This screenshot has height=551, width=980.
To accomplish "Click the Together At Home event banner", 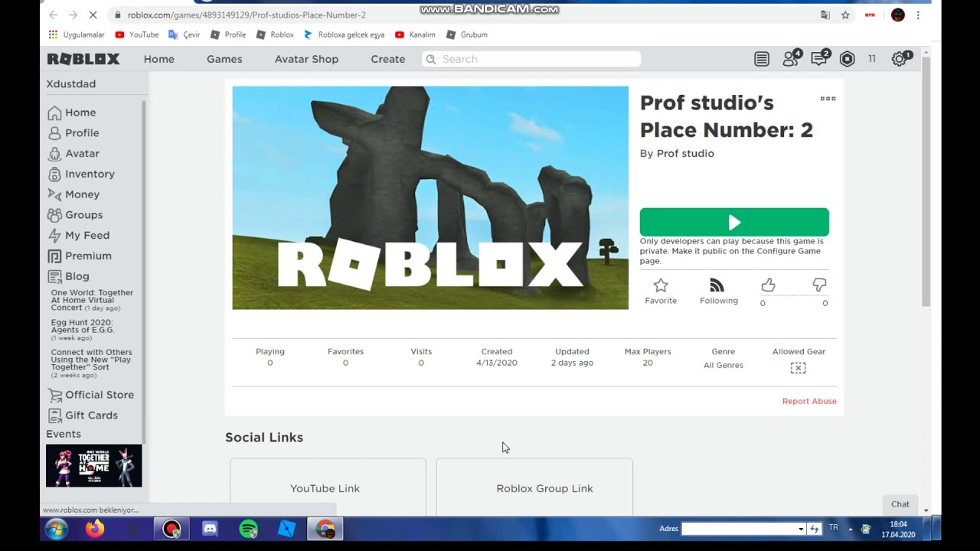I will pyautogui.click(x=93, y=465).
